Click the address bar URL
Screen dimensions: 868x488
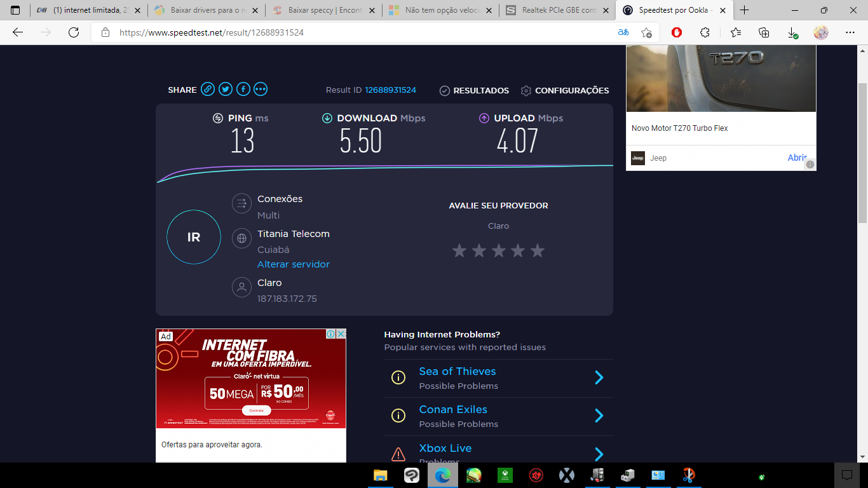pos(212,32)
